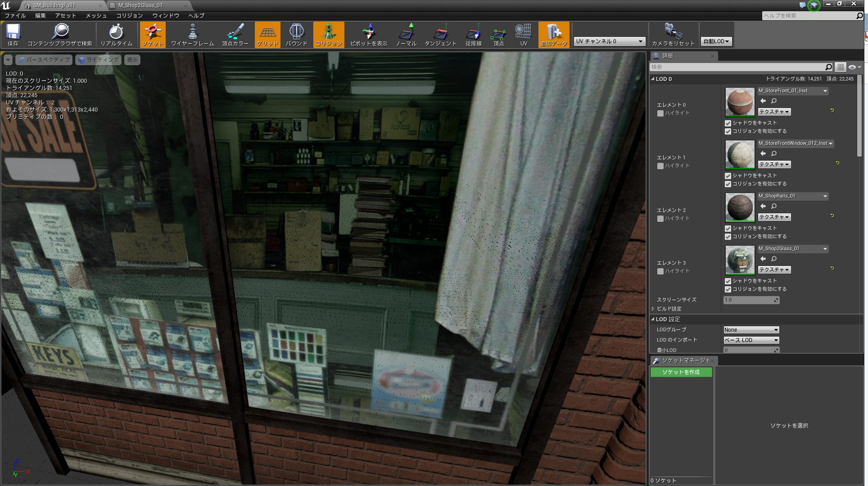The width and height of the screenshot is (868, 486).
Task: Click the M_ShopRails_01 material thumbnail
Action: [x=740, y=207]
